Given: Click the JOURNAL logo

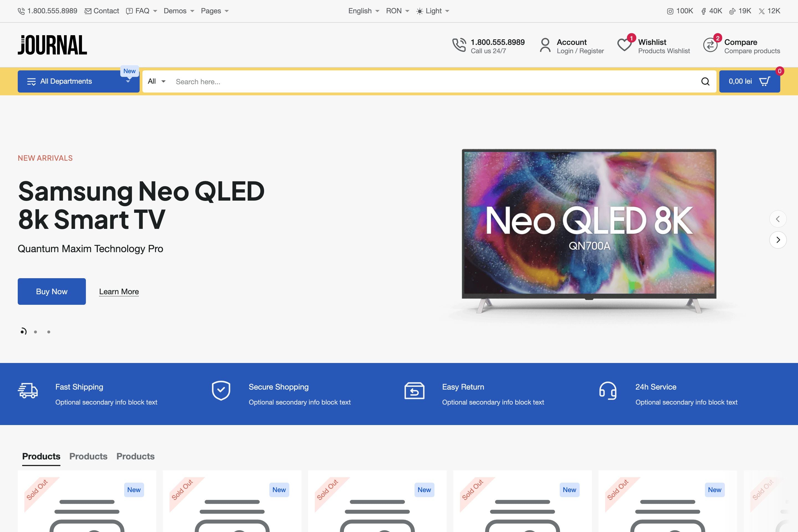Looking at the screenshot, I should [52, 45].
